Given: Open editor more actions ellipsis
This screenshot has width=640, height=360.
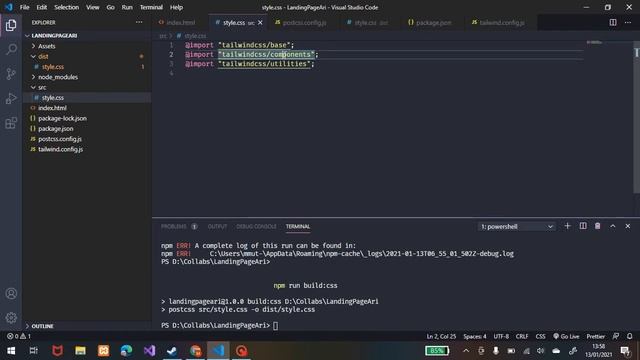Looking at the screenshot, I should click(x=628, y=22).
